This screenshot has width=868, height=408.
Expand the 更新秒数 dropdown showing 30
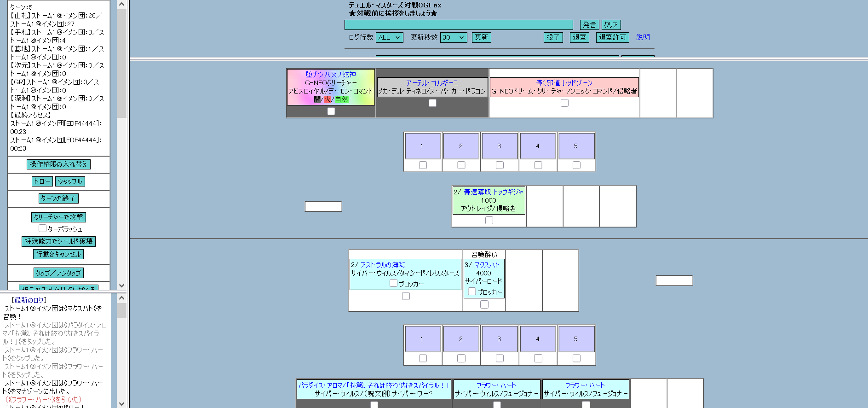tap(453, 37)
